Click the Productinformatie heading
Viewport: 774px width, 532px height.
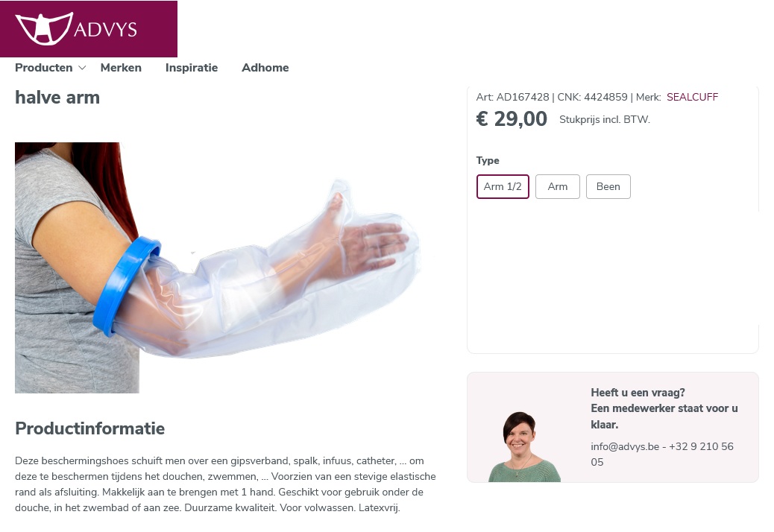click(x=89, y=428)
